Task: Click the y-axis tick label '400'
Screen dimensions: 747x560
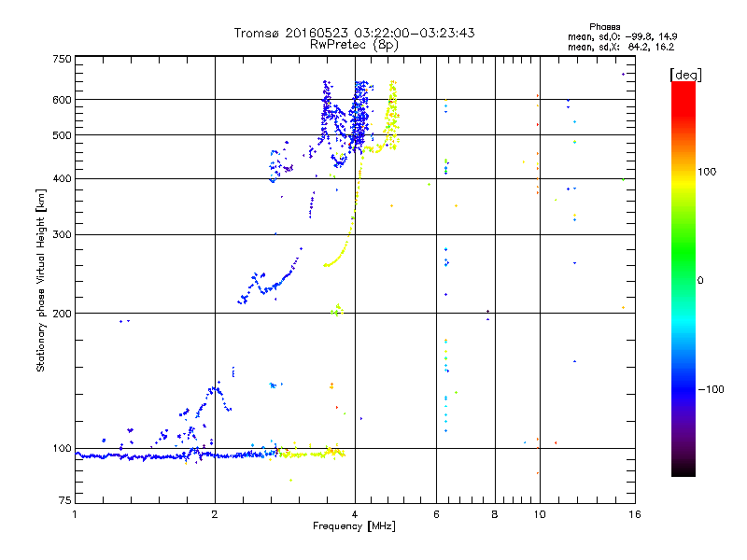Action: (62, 178)
